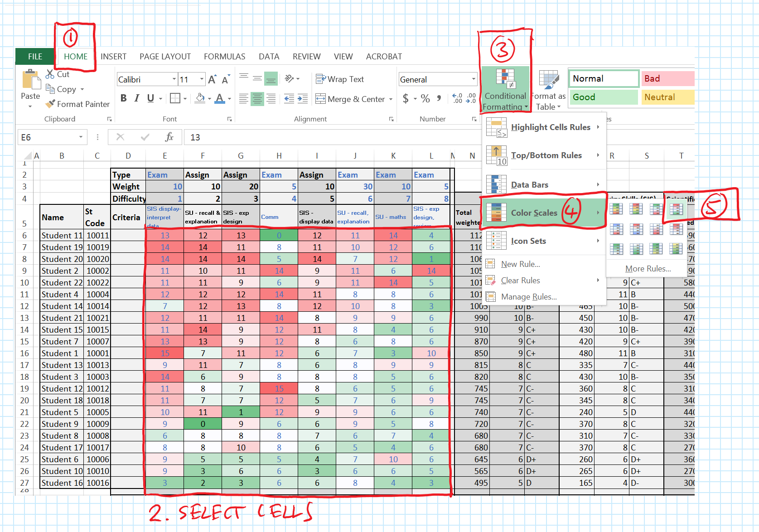Open the Data Bars submenu
Screen dimensions: 759x532
tap(544, 184)
